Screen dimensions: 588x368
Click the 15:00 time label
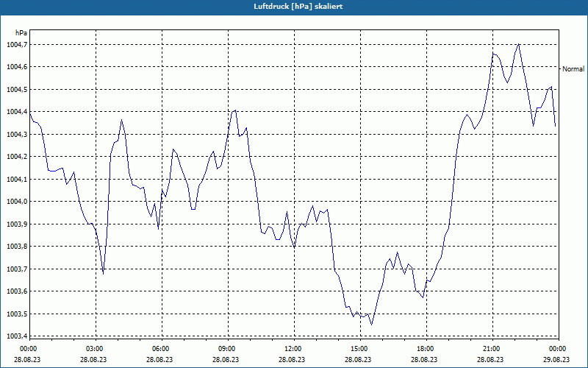pyautogui.click(x=360, y=349)
